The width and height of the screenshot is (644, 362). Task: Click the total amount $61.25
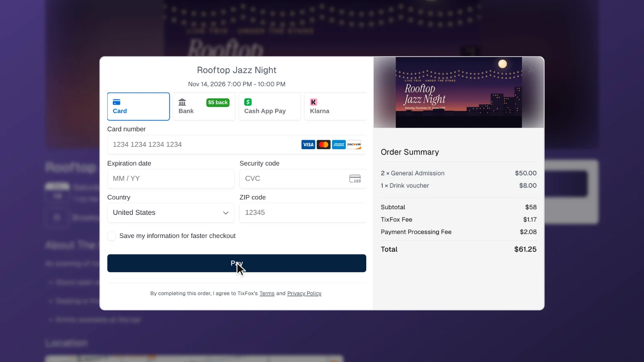[525, 249]
